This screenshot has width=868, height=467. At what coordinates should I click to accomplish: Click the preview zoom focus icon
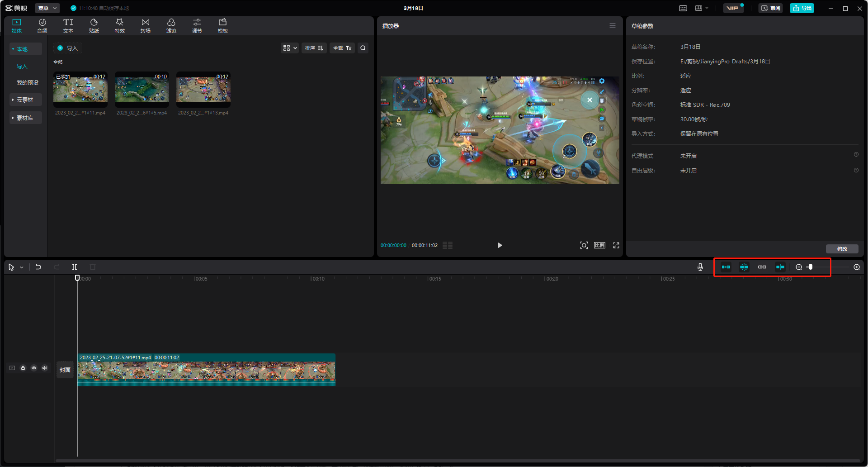pyautogui.click(x=584, y=245)
